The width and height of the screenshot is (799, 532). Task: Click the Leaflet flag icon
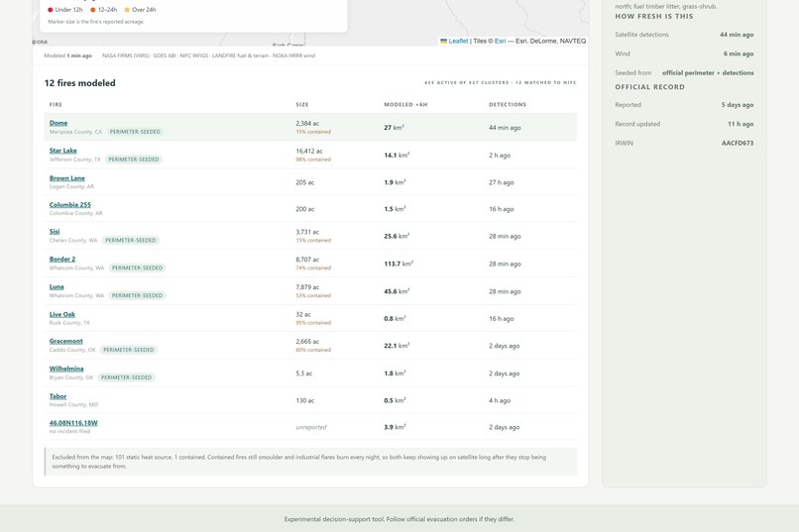[x=443, y=41]
